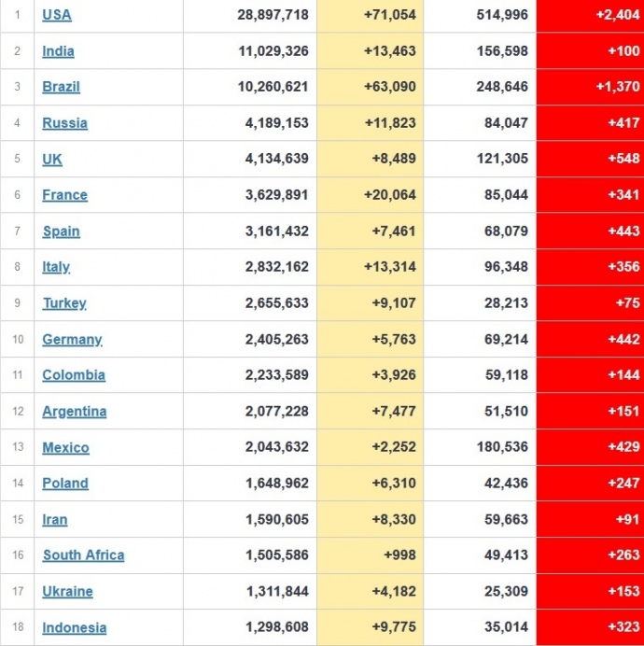The width and height of the screenshot is (644, 646).
Task: Open Brazil's country page link
Action: (x=61, y=87)
